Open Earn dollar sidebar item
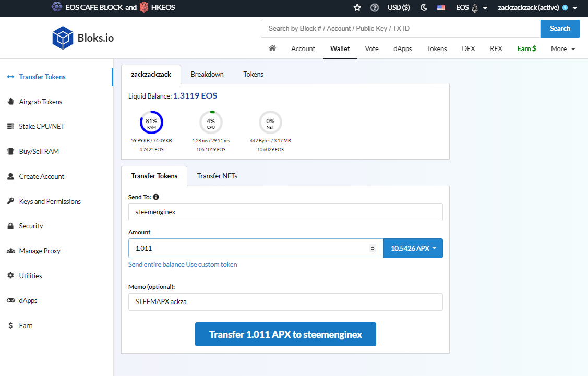The height and width of the screenshot is (376, 588). pyautogui.click(x=26, y=326)
